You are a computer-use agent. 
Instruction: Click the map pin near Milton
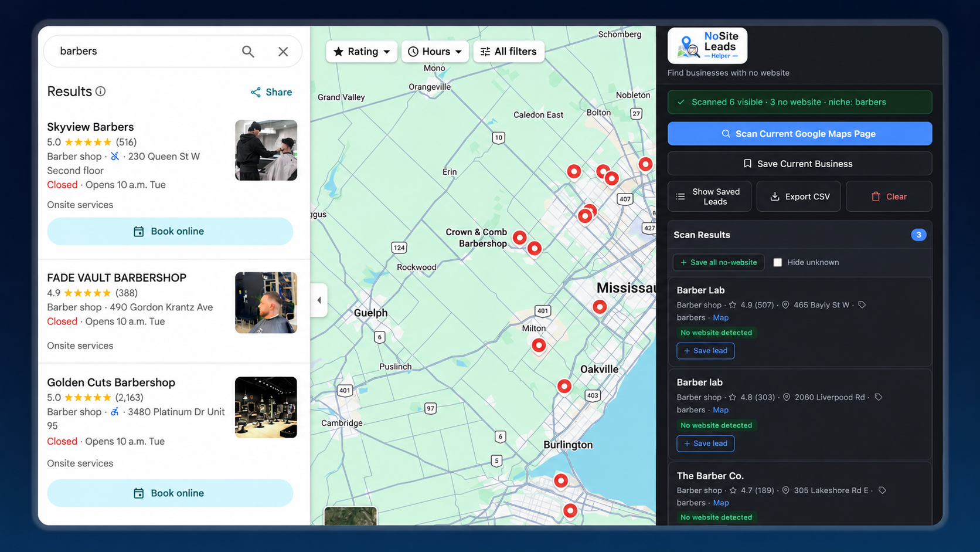point(539,346)
